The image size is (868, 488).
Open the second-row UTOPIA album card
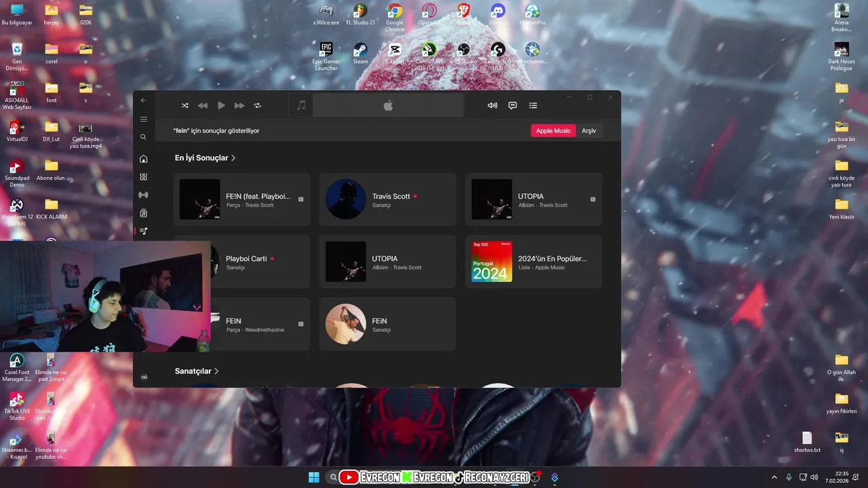[x=387, y=262]
